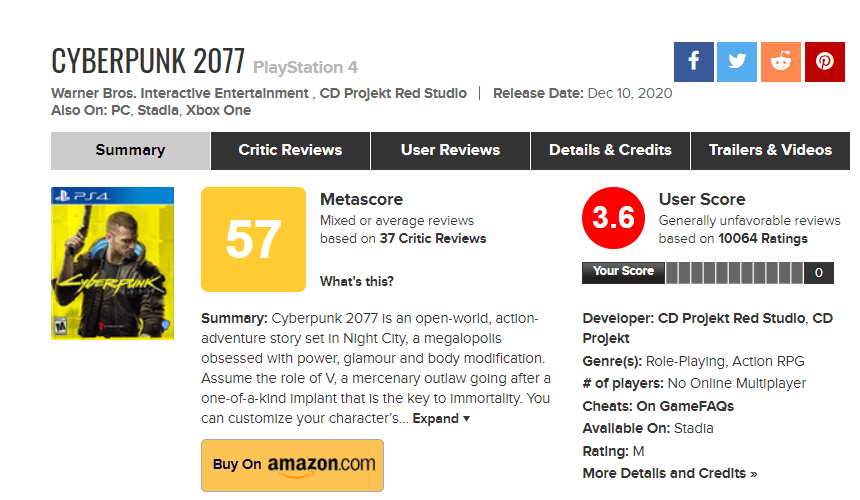Set your score on the rating bar

point(736,272)
